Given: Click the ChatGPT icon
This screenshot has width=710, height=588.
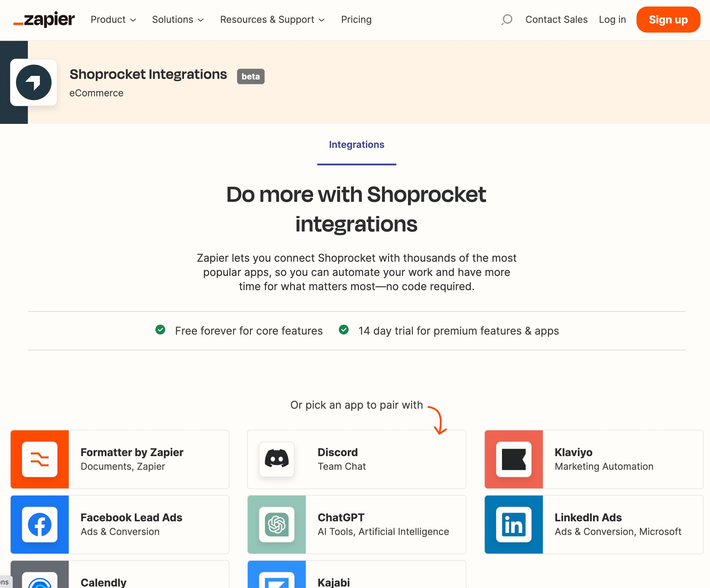Looking at the screenshot, I should [276, 525].
